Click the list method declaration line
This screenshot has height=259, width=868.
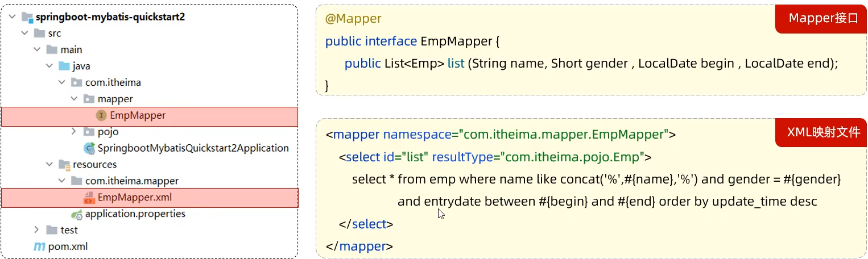coord(592,64)
